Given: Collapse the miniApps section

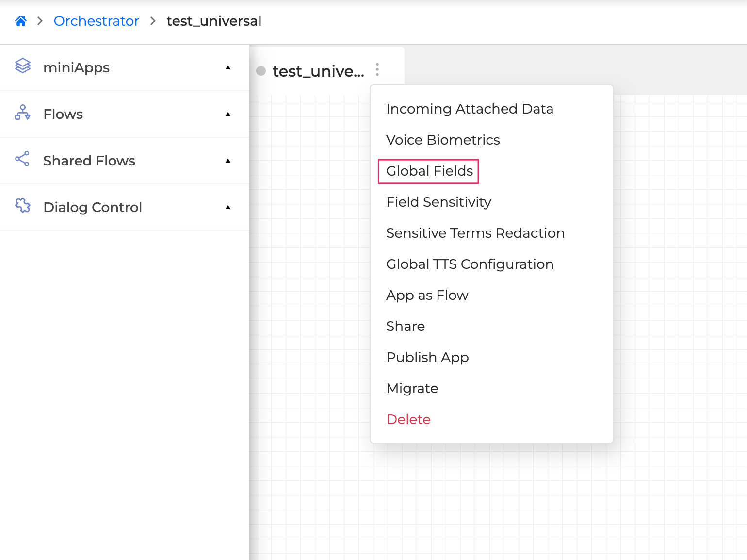Looking at the screenshot, I should [x=228, y=68].
